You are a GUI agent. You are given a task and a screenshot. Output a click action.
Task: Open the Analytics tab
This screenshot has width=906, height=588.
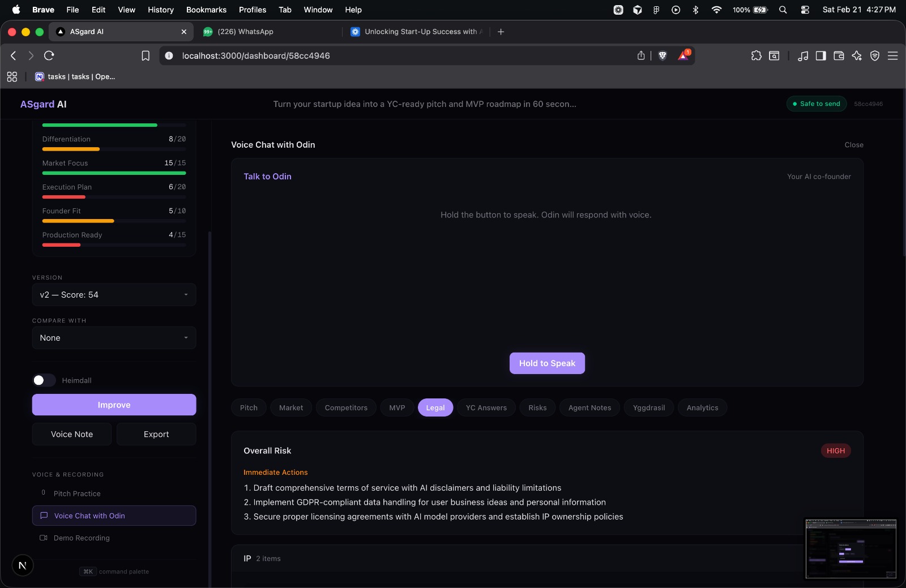click(702, 407)
